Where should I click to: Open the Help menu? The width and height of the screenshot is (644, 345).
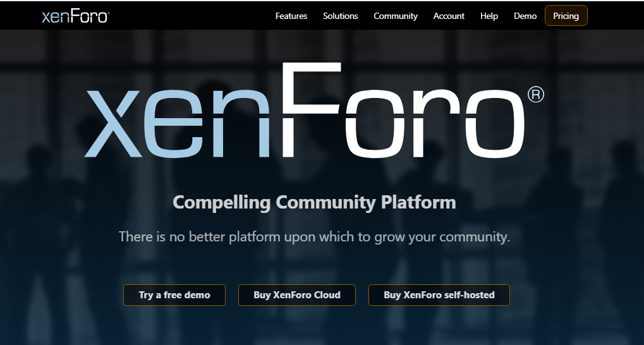(489, 16)
